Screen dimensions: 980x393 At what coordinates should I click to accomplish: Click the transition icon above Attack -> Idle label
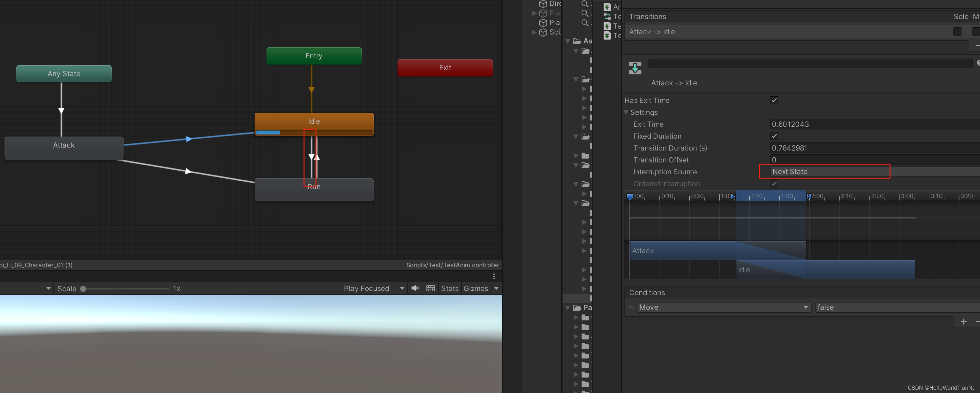pos(635,68)
